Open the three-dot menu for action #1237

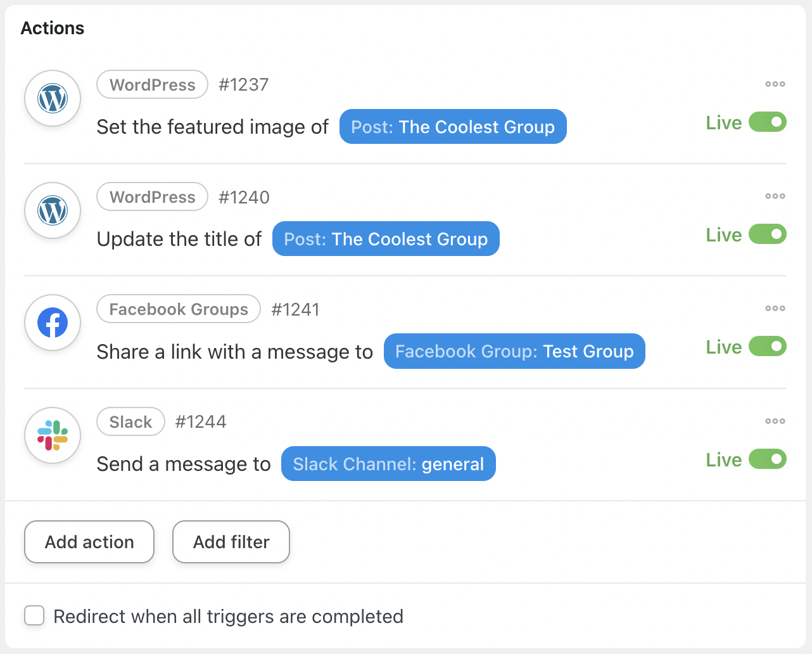click(x=775, y=84)
